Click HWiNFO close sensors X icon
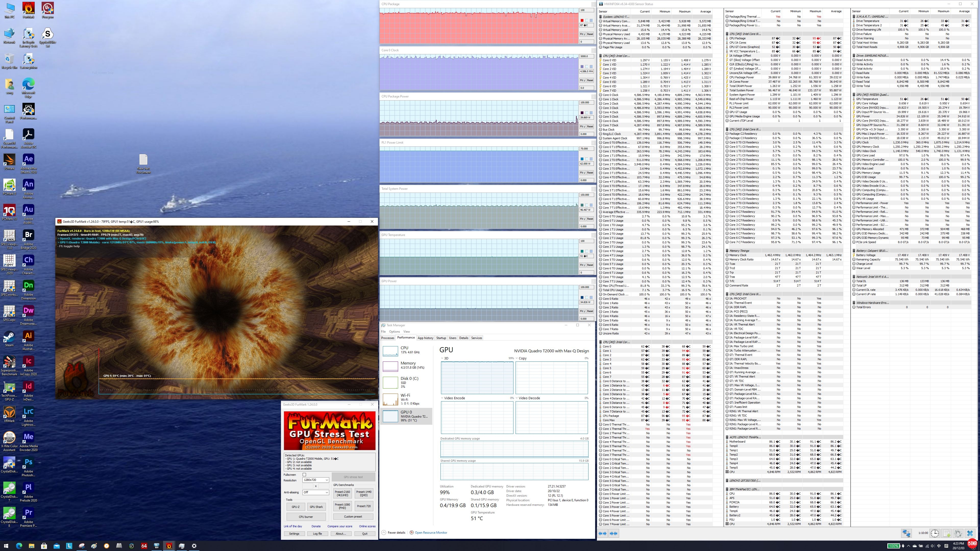 (970, 533)
